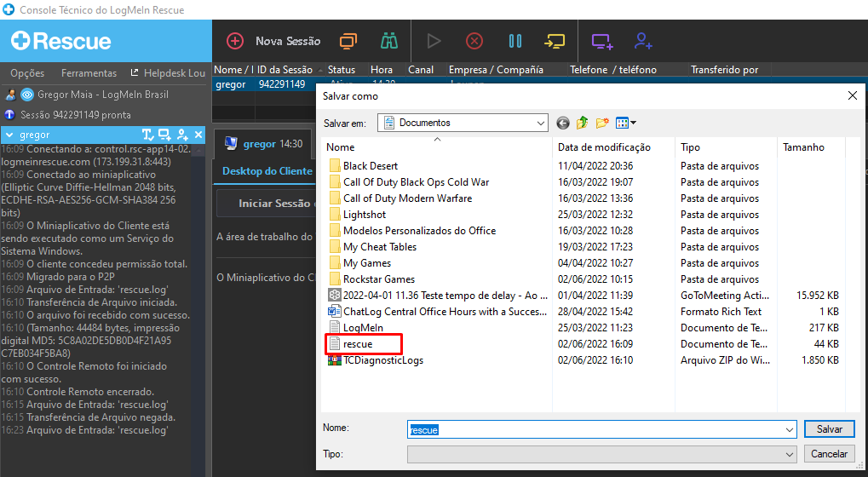
Task: Click the blue pause session icon
Action: pos(515,41)
